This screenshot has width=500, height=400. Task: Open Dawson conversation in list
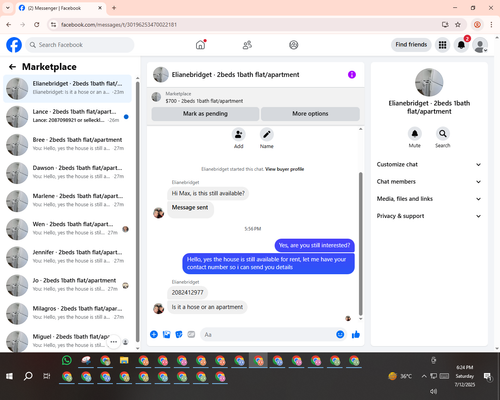click(x=67, y=173)
